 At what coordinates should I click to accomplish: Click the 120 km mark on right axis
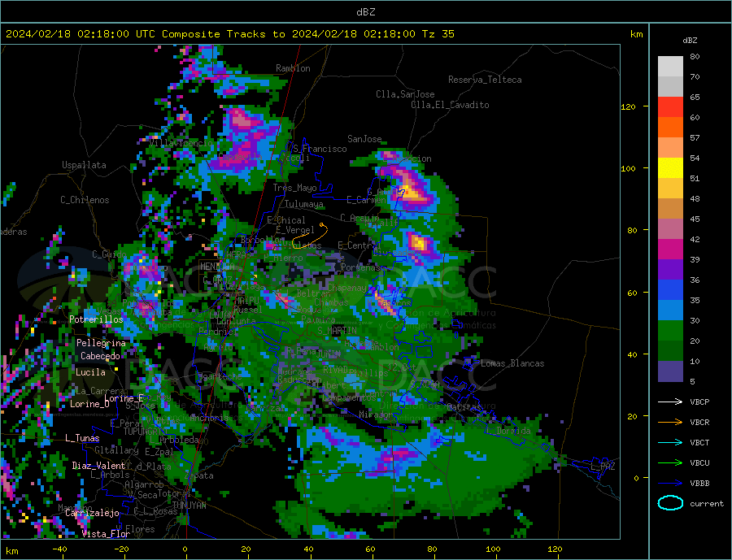point(628,106)
